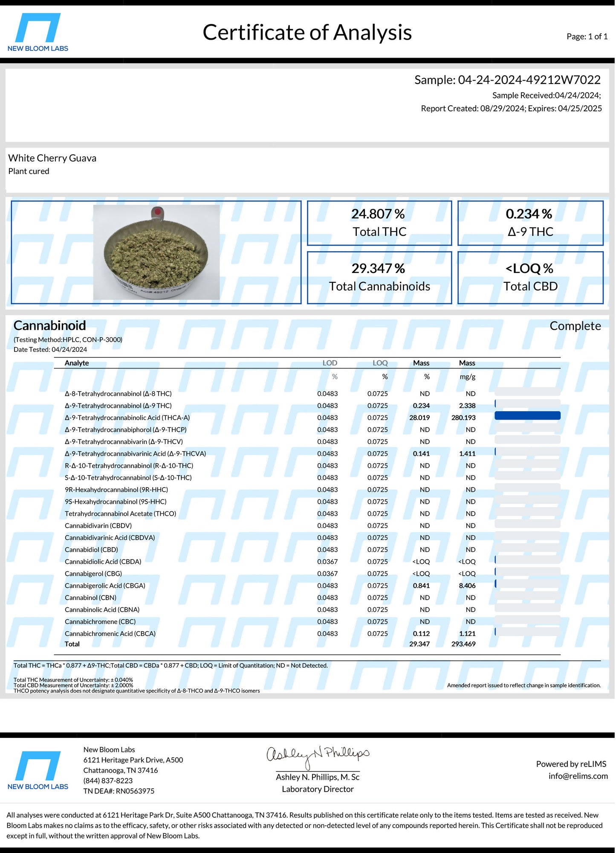Click the CBGA mass value 0.841
Screen dimensions: 616x853
(421, 586)
